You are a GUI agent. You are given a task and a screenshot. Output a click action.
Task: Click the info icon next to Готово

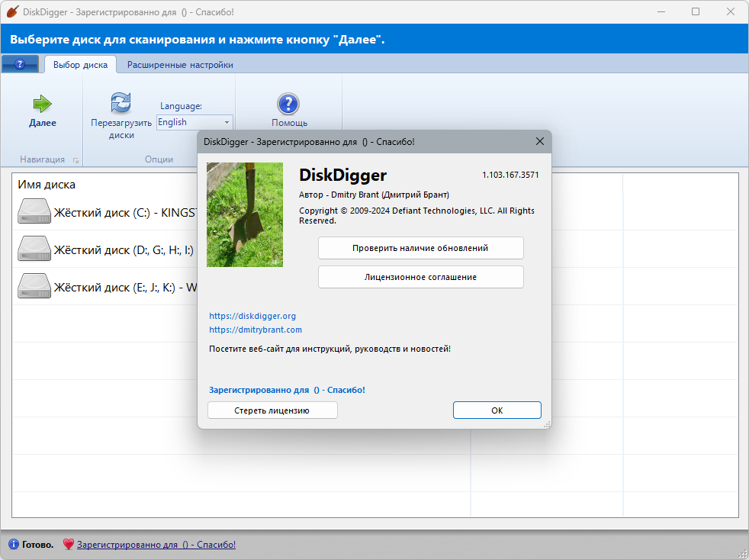click(14, 544)
